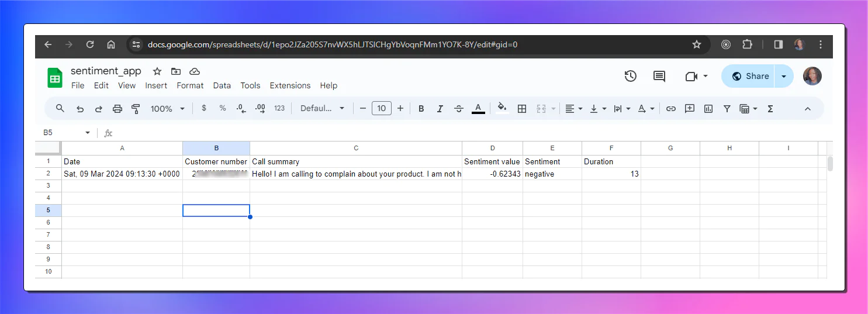
Task: Open horizontal align dropdown
Action: pos(574,108)
